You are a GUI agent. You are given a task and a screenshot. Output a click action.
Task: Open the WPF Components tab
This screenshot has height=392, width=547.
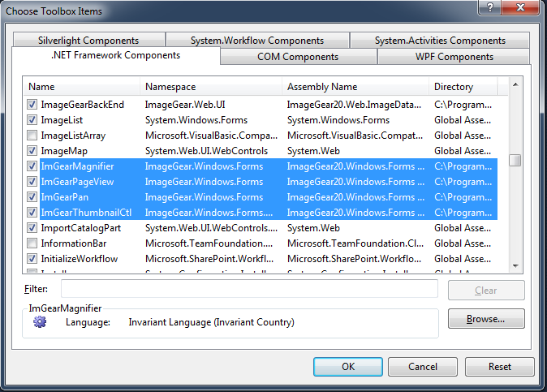tap(454, 57)
